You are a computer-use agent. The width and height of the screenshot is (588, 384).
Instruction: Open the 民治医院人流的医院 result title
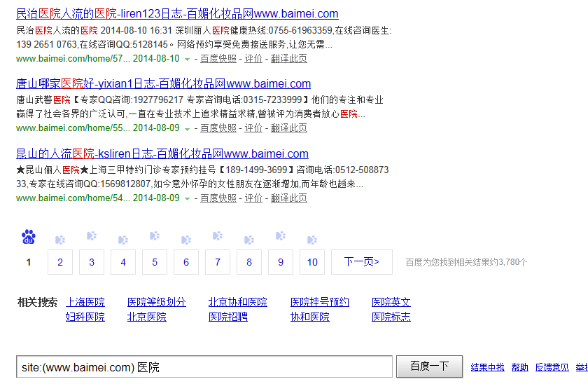[177, 14]
